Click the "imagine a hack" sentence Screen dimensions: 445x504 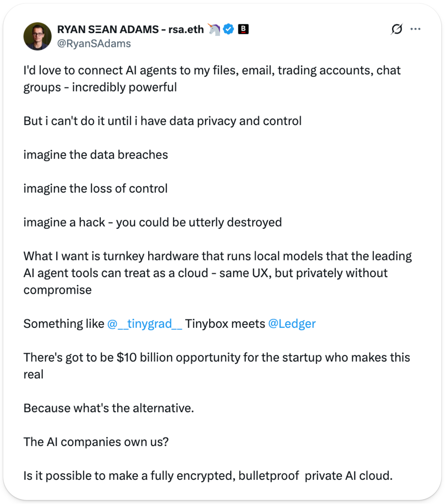pyautogui.click(x=152, y=222)
